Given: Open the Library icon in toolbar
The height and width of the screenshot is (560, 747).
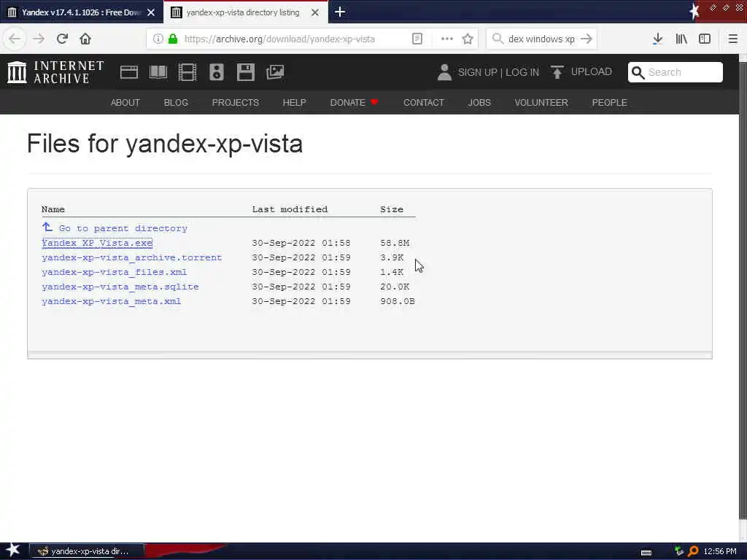Looking at the screenshot, I should point(681,39).
